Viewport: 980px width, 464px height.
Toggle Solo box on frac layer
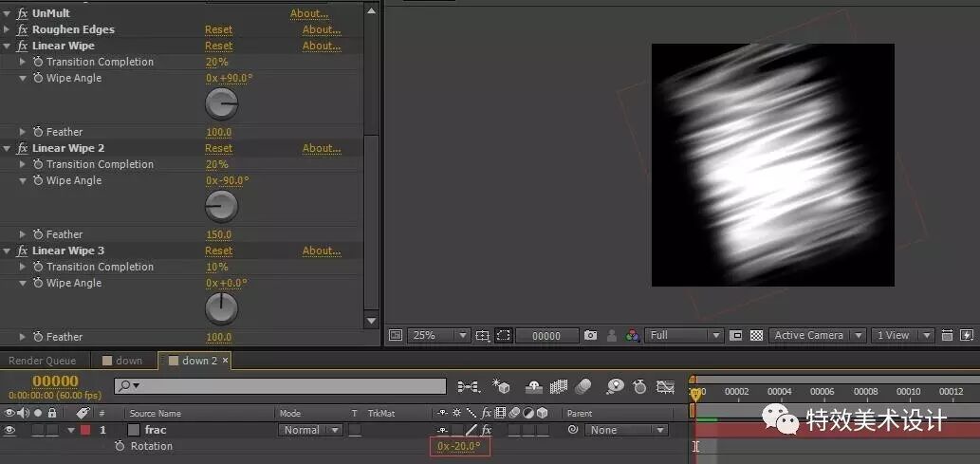tap(38, 430)
